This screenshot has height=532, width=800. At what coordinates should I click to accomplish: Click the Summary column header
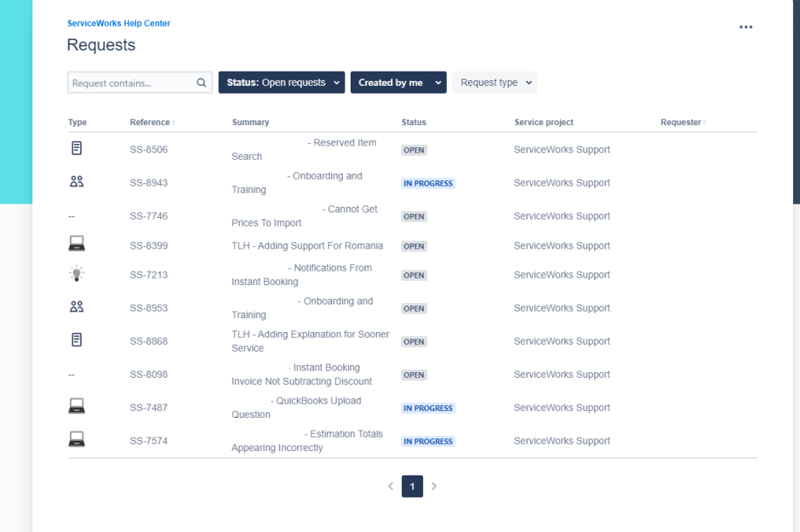250,123
